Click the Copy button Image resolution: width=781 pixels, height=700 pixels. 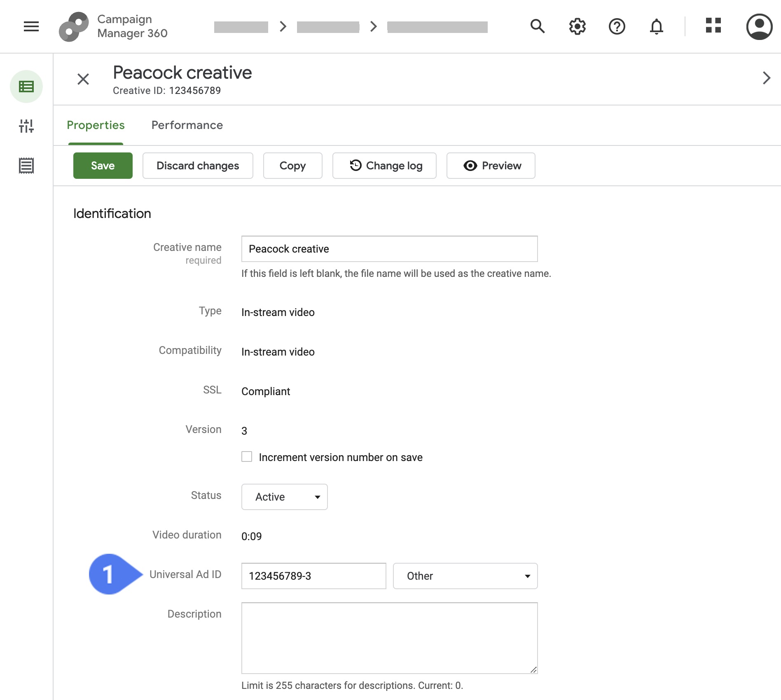(x=293, y=166)
